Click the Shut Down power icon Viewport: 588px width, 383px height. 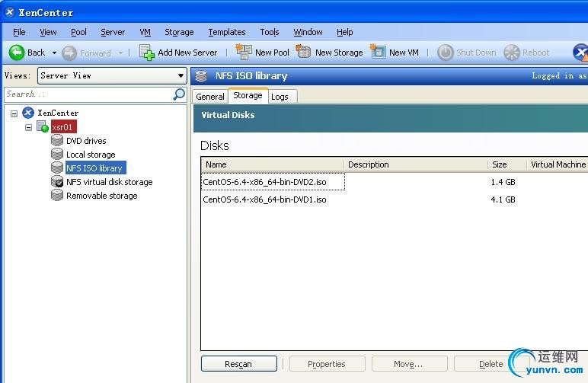click(x=446, y=53)
